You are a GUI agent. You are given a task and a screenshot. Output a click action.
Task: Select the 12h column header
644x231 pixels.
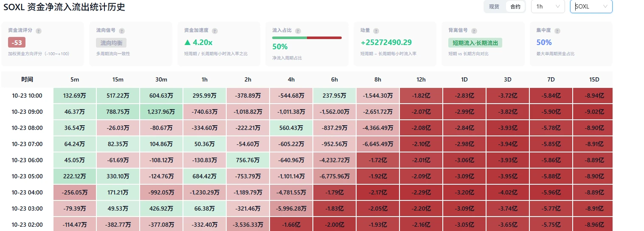point(421,79)
